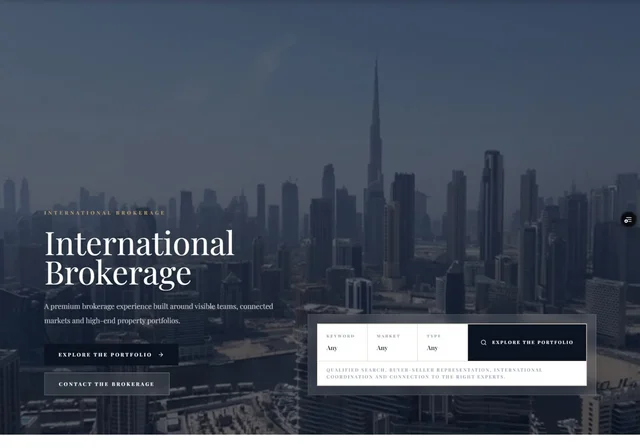Click the Qualified Search description text
The width and height of the screenshot is (640, 448).
[434, 373]
